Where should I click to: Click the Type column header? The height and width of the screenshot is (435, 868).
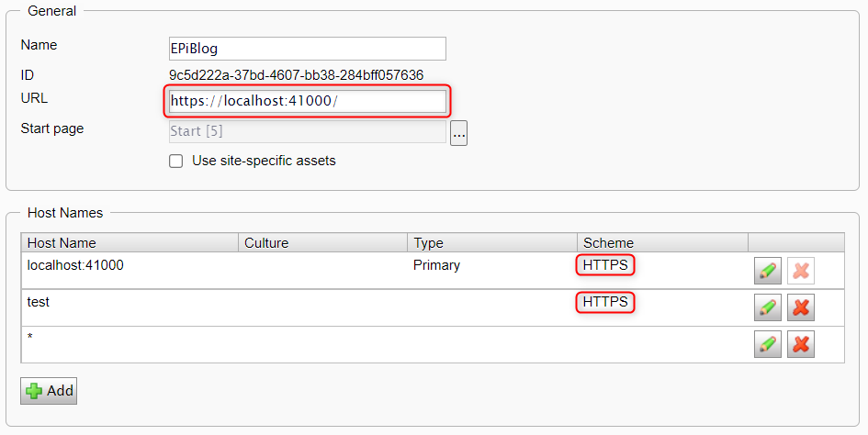429,243
